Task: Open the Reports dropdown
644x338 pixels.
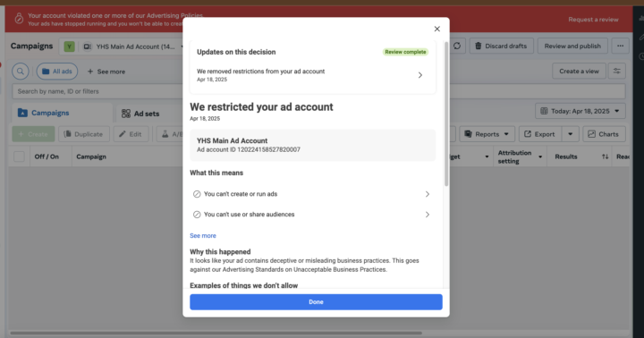Action: pos(487,134)
